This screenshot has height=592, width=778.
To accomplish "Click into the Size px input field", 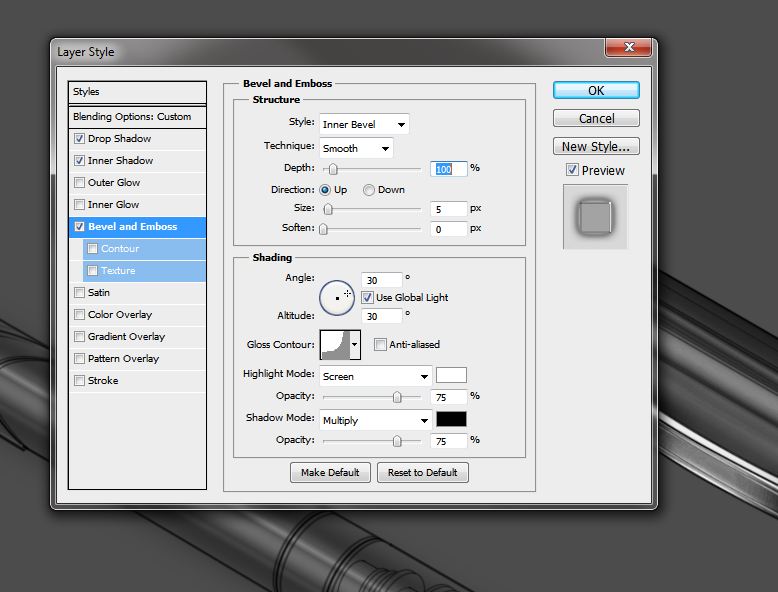I will 449,209.
